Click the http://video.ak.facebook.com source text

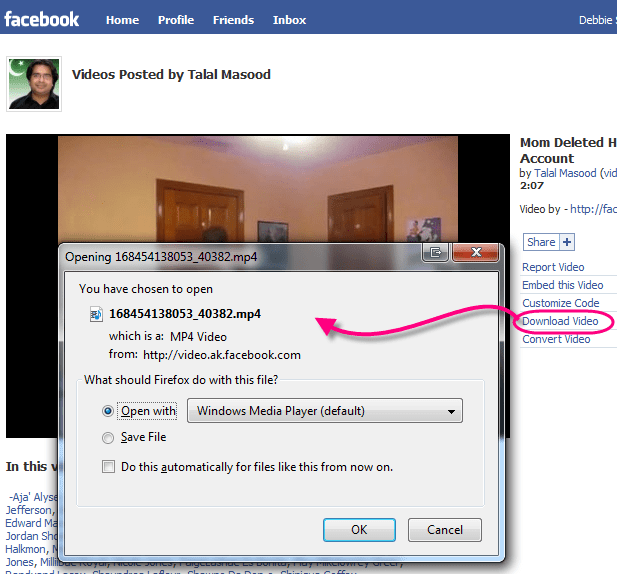click(222, 354)
